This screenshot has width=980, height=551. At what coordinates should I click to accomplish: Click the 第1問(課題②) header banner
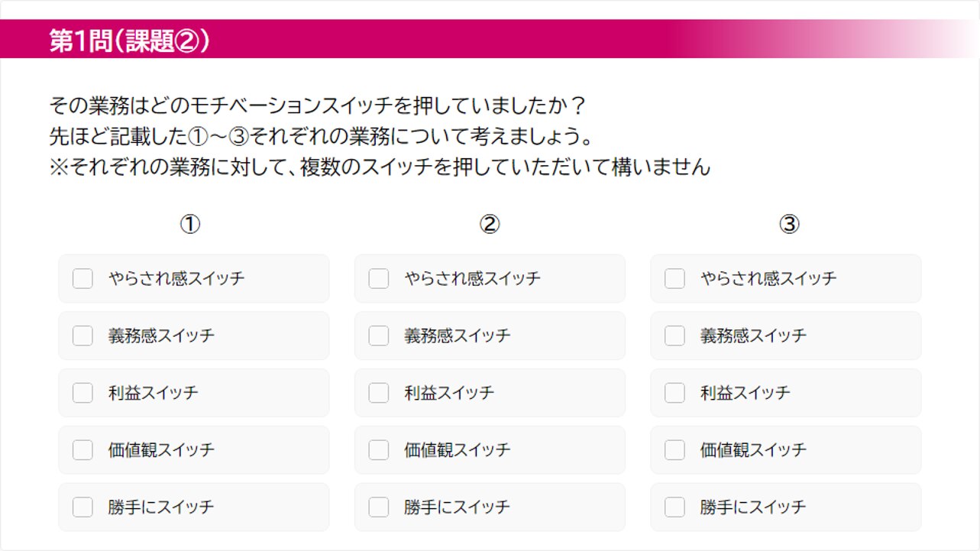[130, 40]
